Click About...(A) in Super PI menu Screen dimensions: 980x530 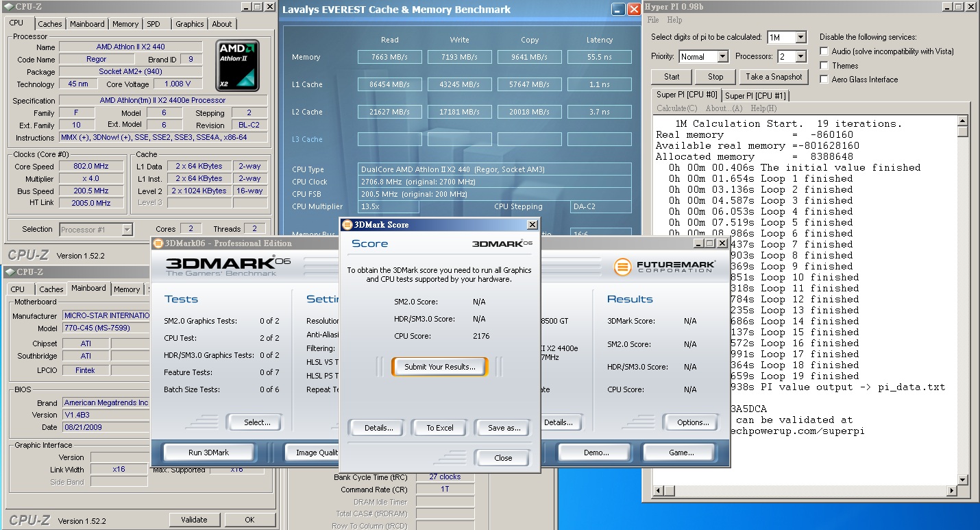(x=724, y=108)
